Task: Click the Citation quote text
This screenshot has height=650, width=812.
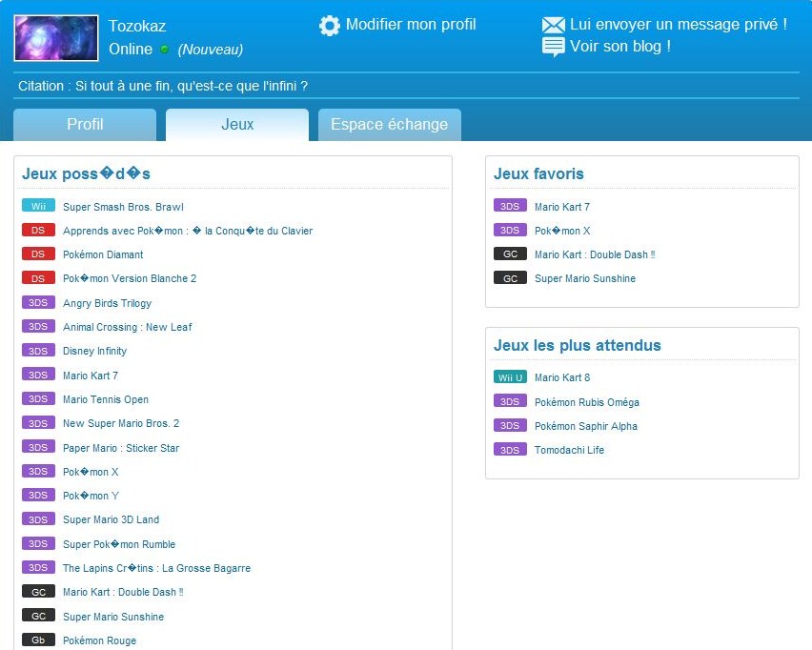Action: 163,86
